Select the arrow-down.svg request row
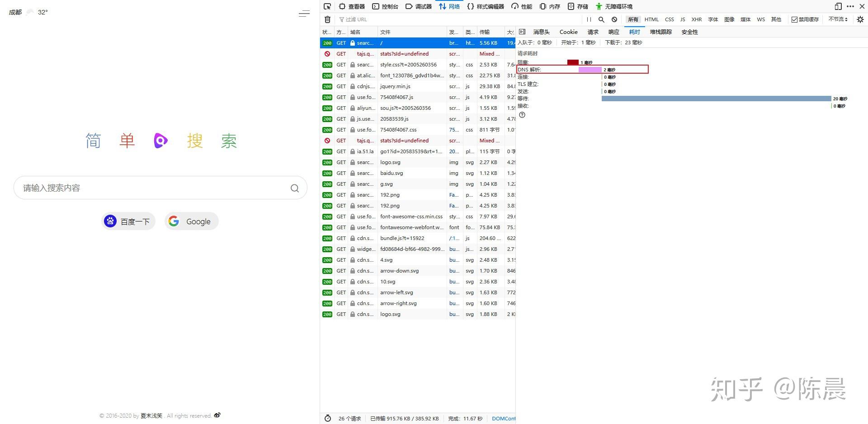This screenshot has width=868, height=424. click(418, 271)
